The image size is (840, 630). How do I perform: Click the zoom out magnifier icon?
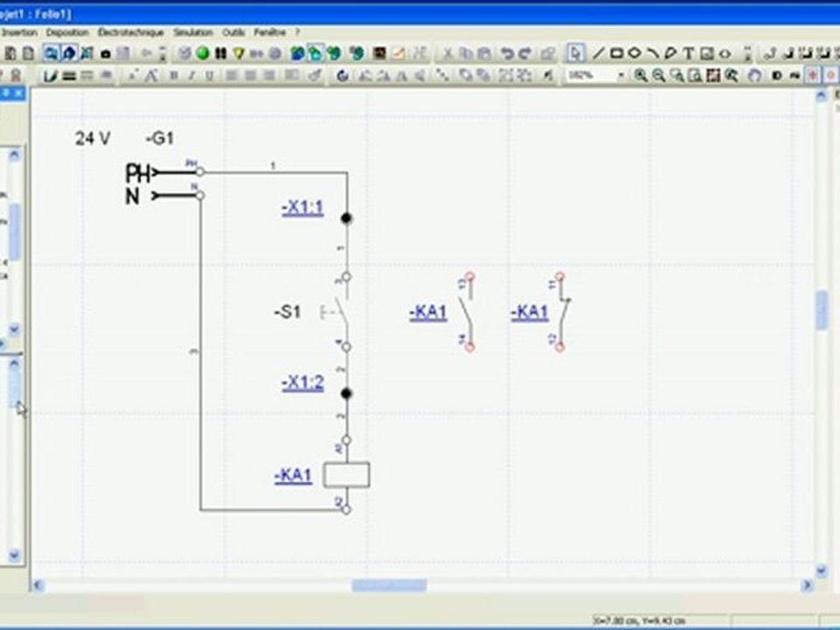pos(658,75)
